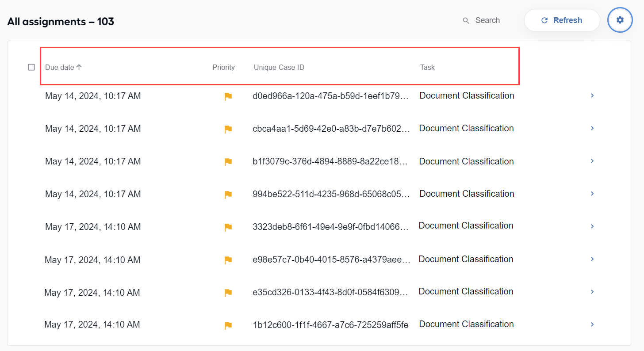Open row 994be522 with its chevron

[592, 194]
